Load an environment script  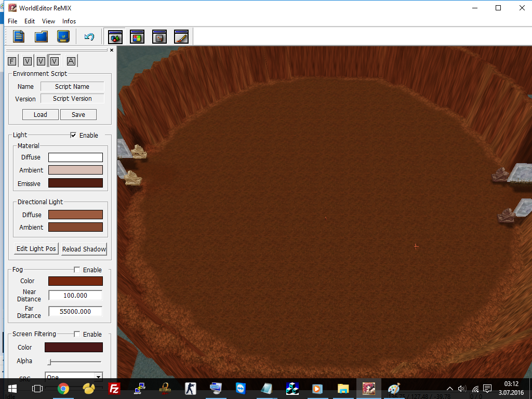tap(41, 115)
